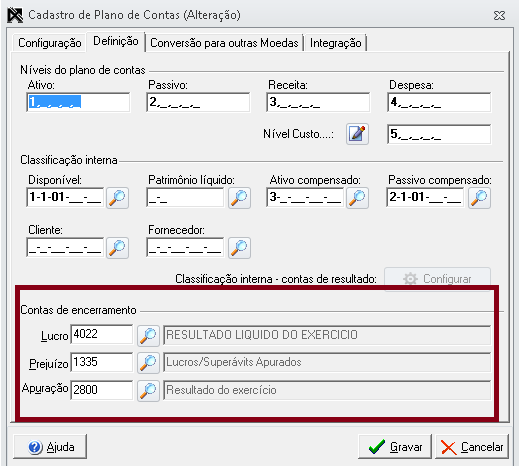Open search lookup for Passivo compensado
Viewport: 520px width, 466px height.
[479, 198]
